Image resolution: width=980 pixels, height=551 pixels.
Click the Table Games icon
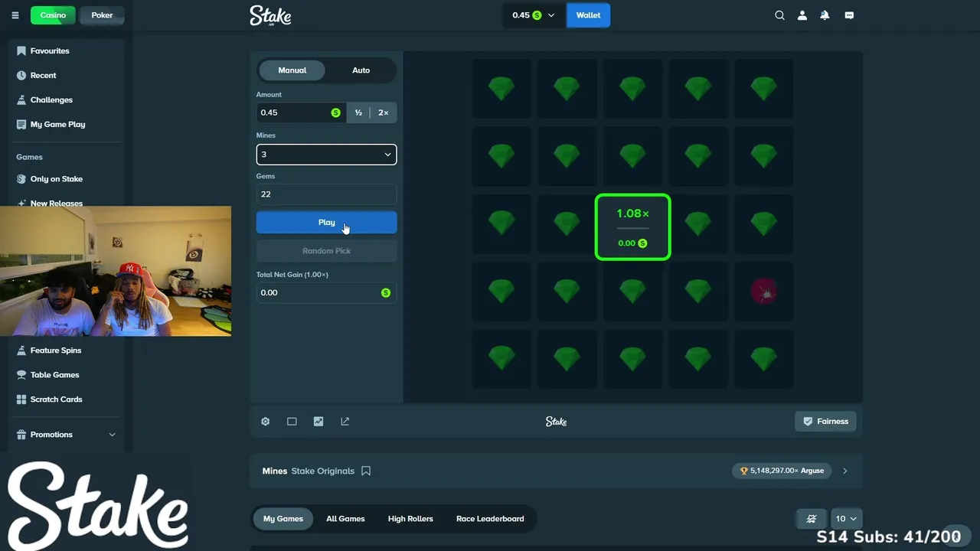[21, 375]
